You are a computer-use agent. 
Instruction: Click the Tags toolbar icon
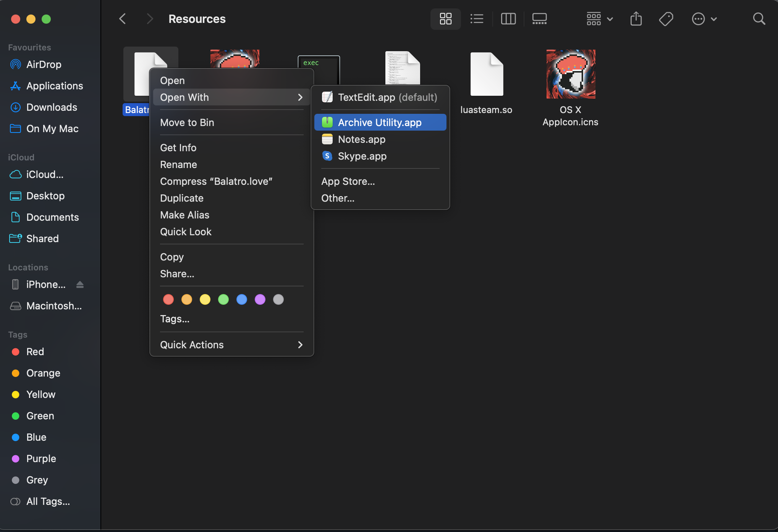tap(666, 19)
